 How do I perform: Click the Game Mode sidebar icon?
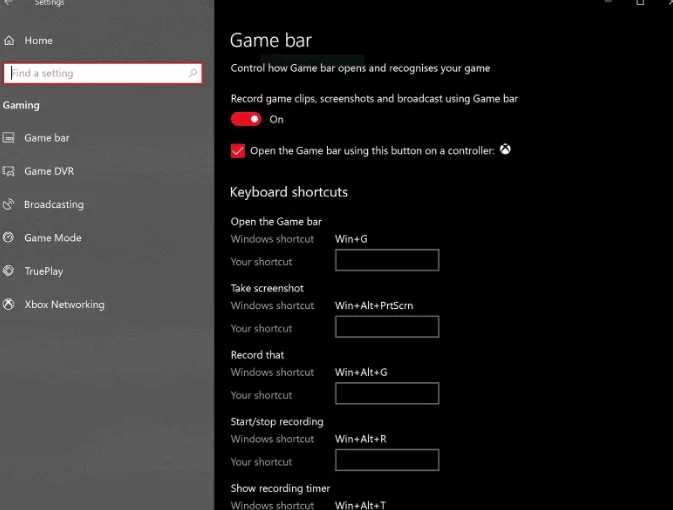[x=9, y=237]
